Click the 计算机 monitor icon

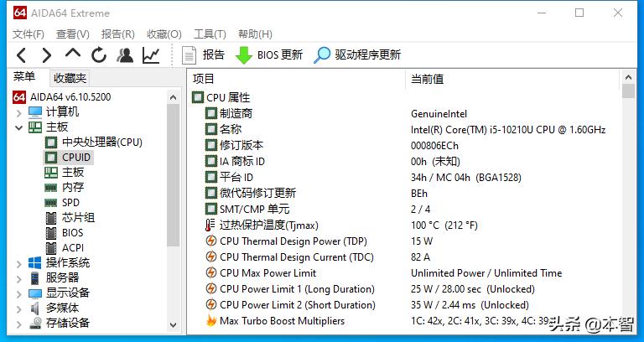pyautogui.click(x=35, y=112)
